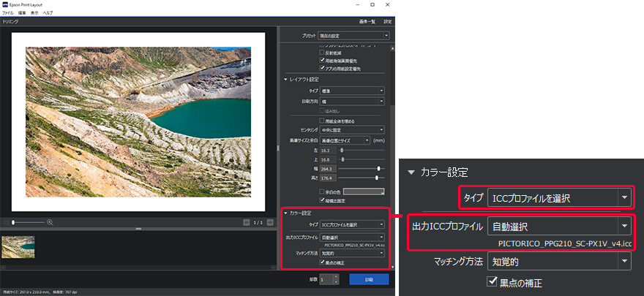Viewport: 644px width, 296px height.
Task: Click the zoom in magnifier icon
Action: (50, 222)
